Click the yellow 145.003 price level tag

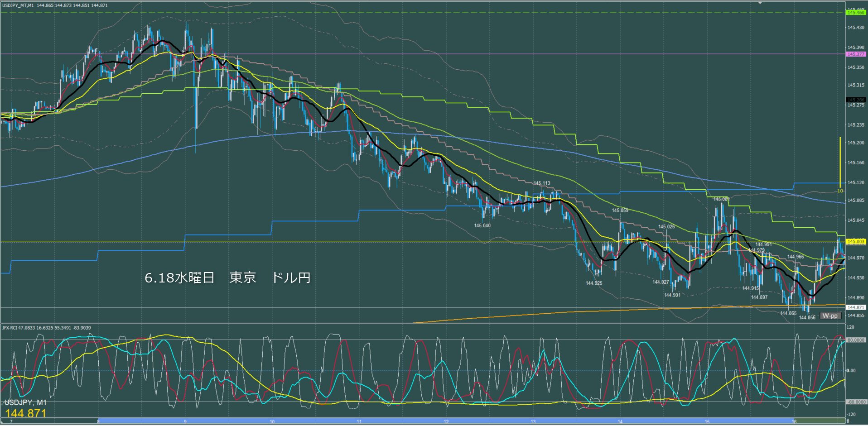(856, 242)
